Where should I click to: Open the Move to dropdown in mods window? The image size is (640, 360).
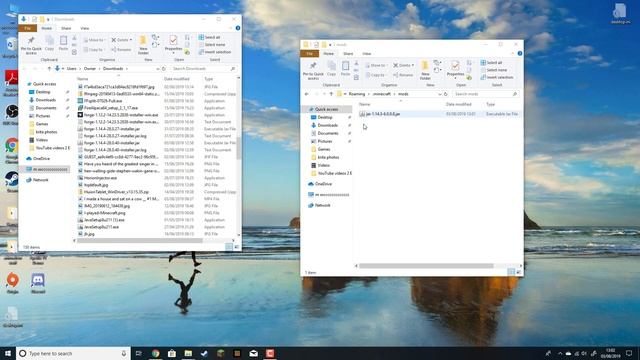(377, 65)
